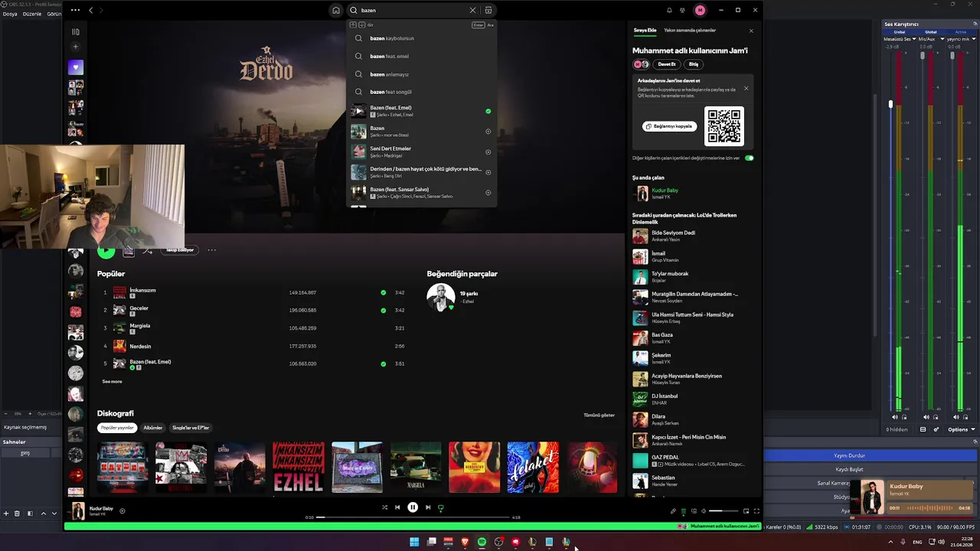The height and width of the screenshot is (551, 980).
Task: Select "Single'lar ve EP'ler" filter
Action: [191, 428]
